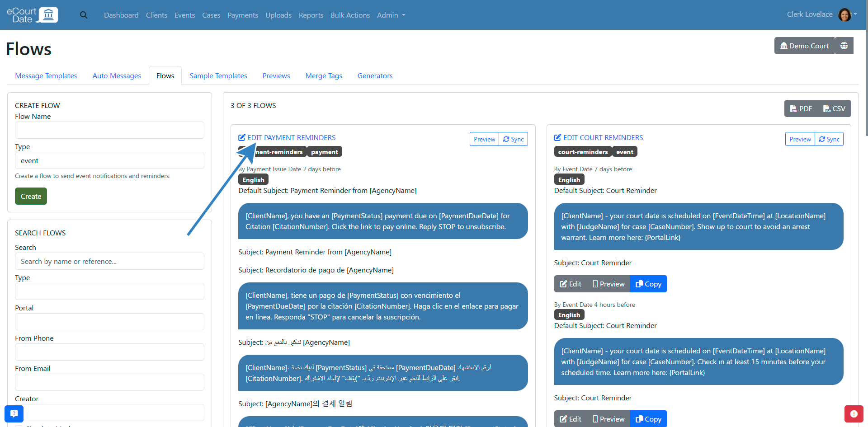
Task: Switch to Message Templates tab
Action: pos(46,75)
